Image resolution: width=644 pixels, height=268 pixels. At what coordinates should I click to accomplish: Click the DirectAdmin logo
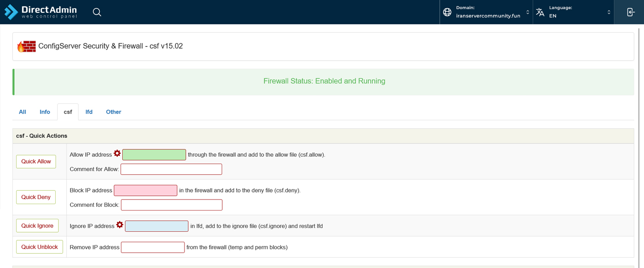40,12
